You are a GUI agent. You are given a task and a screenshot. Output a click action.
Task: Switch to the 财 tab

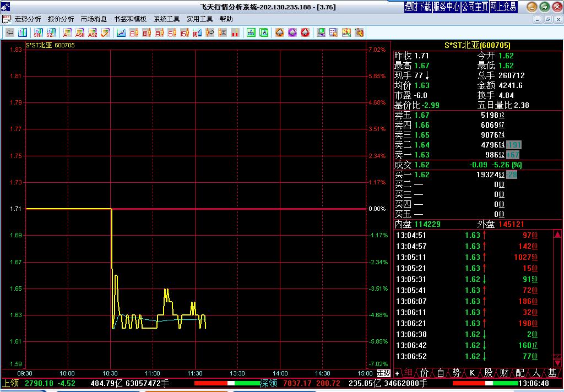[505, 373]
